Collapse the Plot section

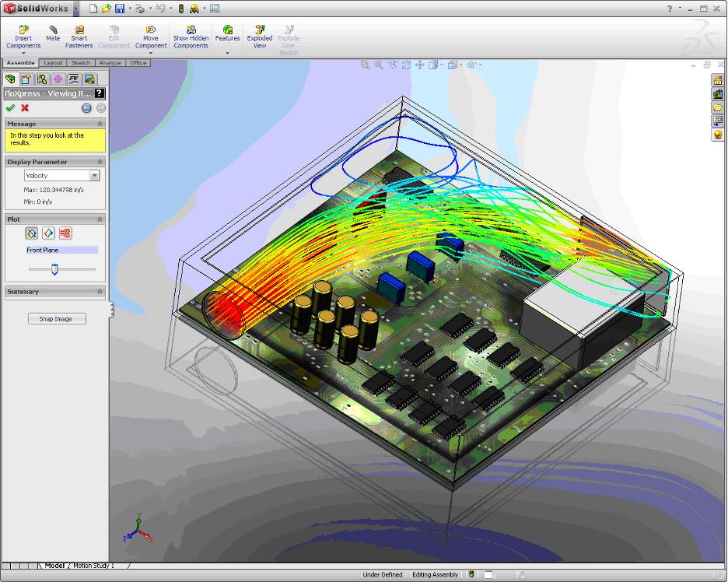click(x=100, y=219)
